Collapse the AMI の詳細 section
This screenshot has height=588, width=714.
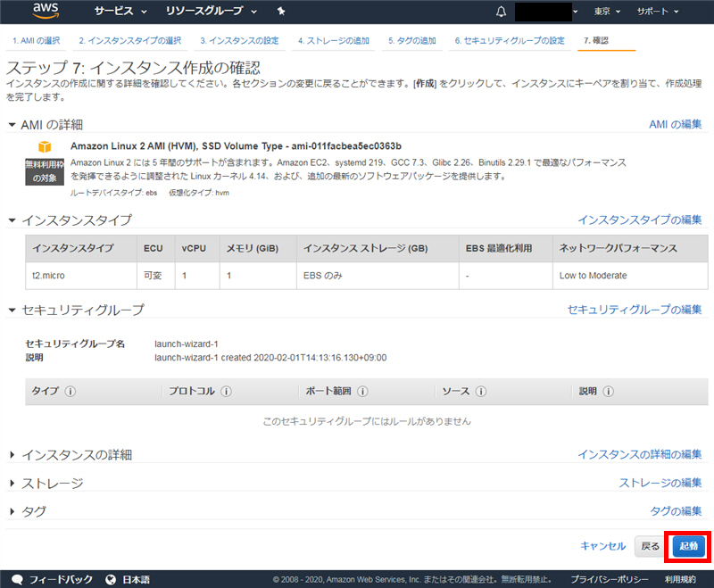point(12,124)
